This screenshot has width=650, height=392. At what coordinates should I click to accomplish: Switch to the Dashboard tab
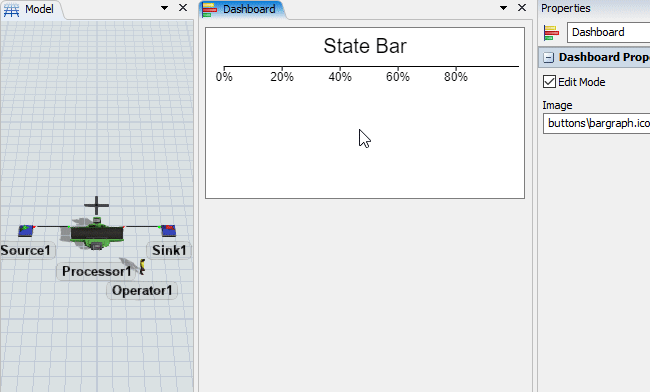tap(242, 10)
